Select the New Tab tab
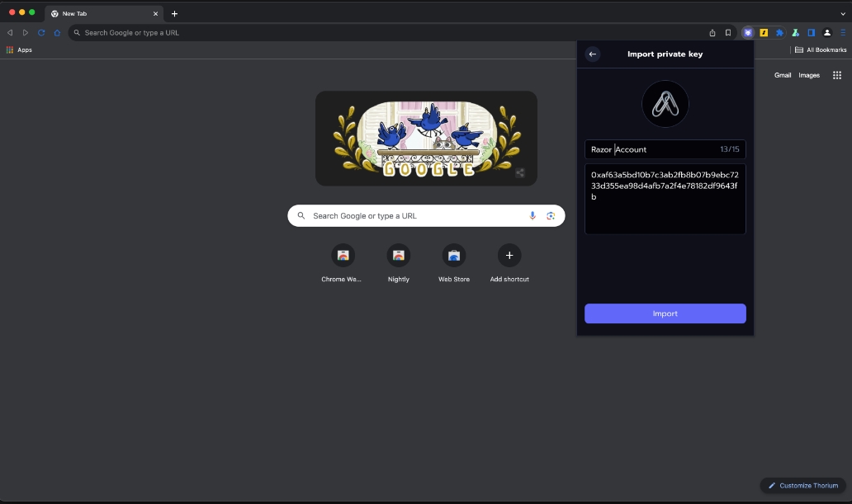 [x=103, y=13]
